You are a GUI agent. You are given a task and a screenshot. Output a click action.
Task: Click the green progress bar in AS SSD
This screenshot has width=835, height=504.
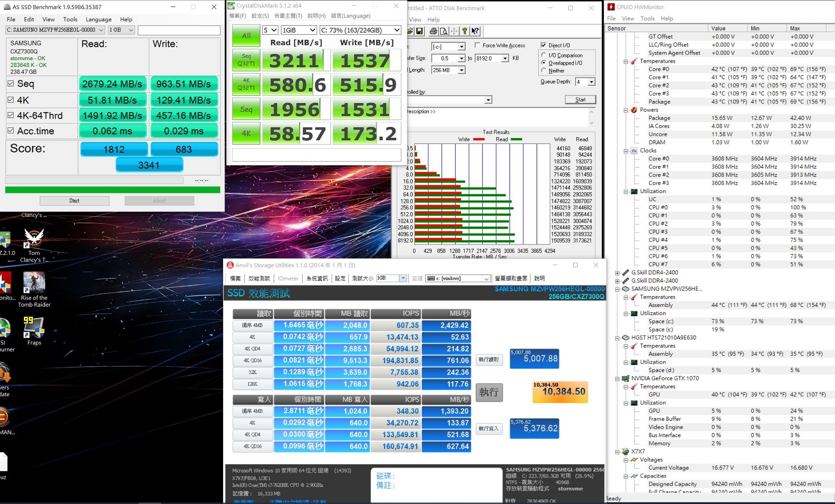[113, 190]
